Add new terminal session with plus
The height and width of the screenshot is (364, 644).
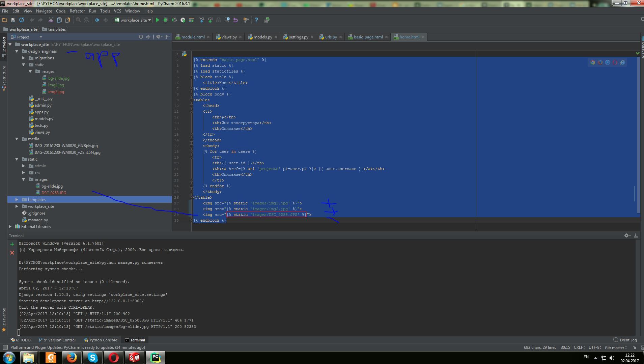pos(12,244)
